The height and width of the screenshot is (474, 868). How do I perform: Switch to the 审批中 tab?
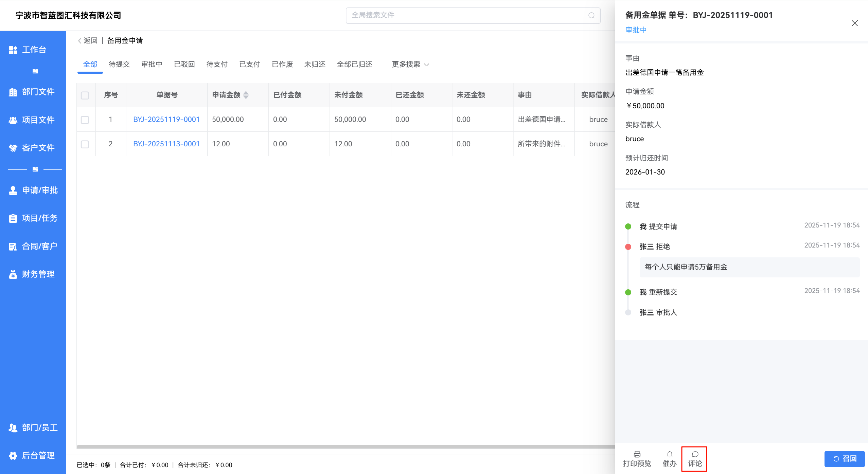point(152,65)
